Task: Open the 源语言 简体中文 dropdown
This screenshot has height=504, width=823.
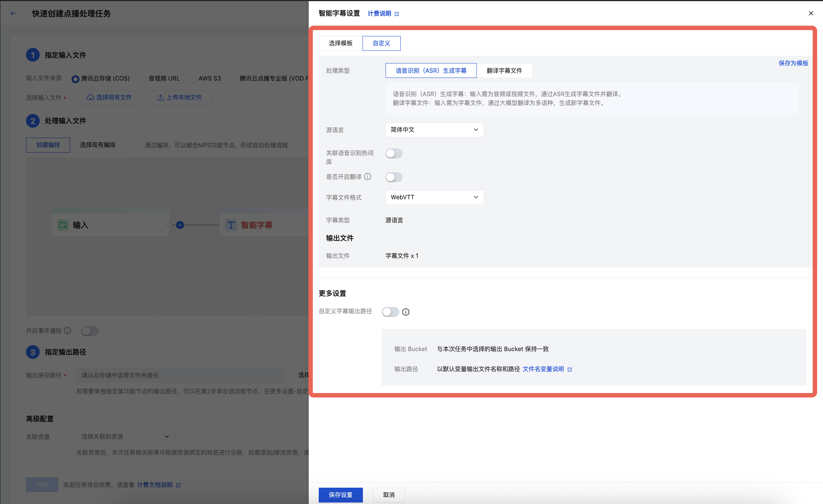Action: 434,130
